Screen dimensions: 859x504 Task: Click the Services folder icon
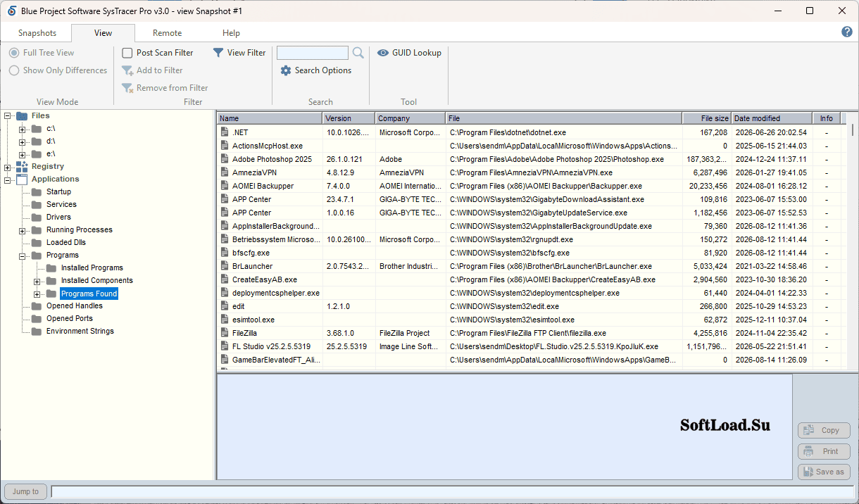pos(37,204)
